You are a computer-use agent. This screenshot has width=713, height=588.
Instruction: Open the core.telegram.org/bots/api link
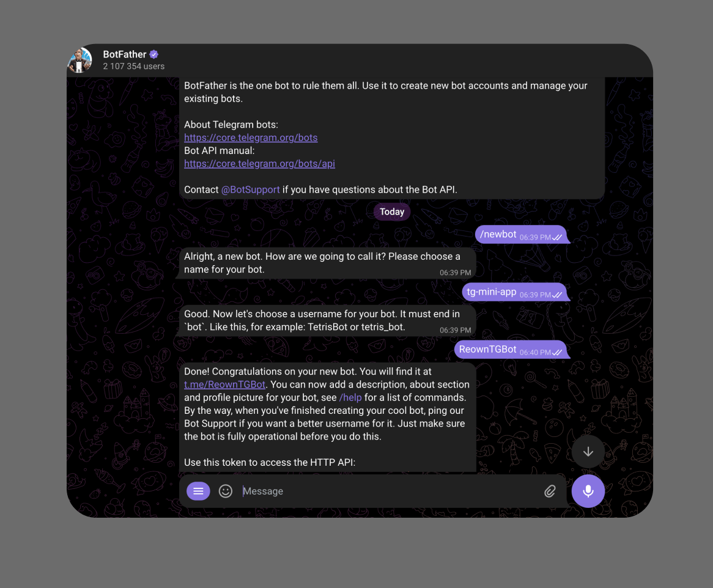tap(259, 164)
